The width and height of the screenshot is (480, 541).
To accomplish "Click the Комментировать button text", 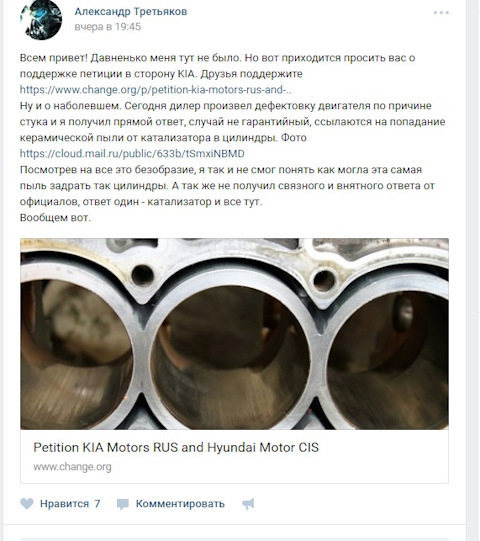I will click(180, 504).
